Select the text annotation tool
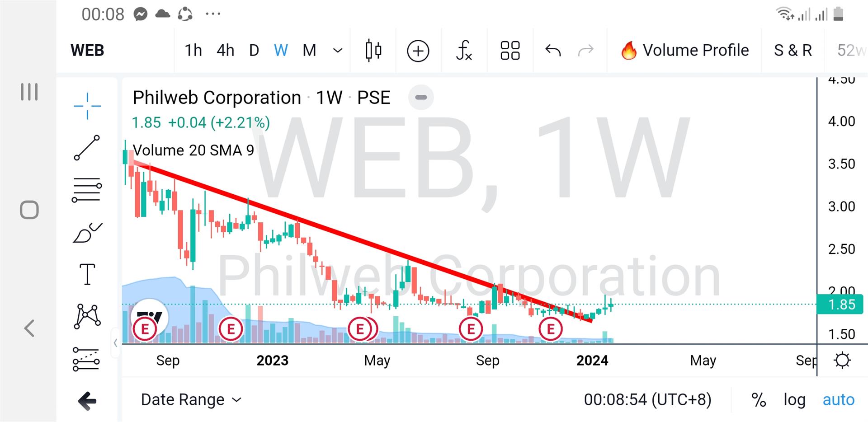The image size is (868, 422). (x=87, y=273)
